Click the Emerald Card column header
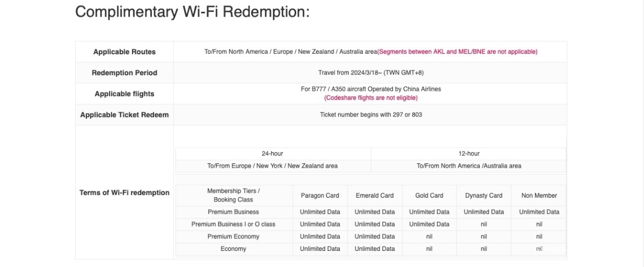 (x=375, y=196)
